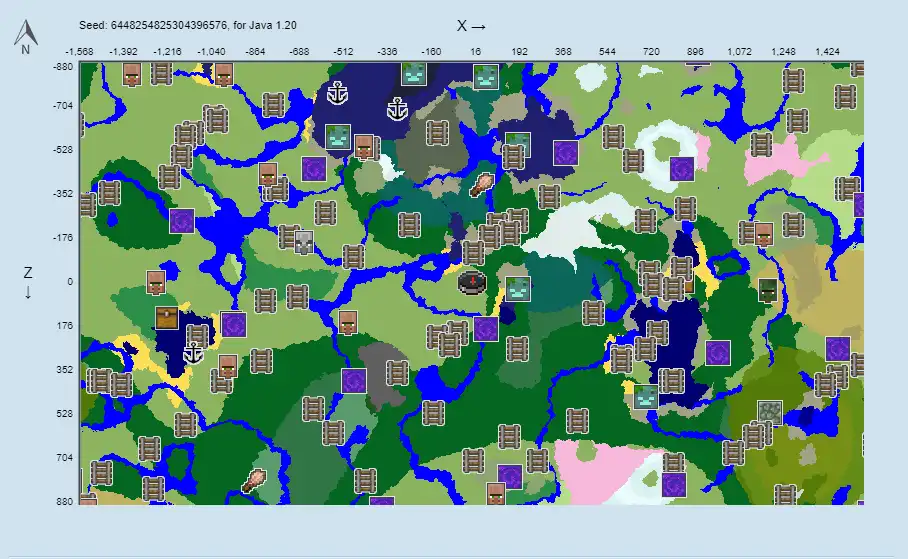Click the ruined portal east of southeastern lake
Image resolution: width=908 pixels, height=559 pixels.
pyautogui.click(x=718, y=353)
